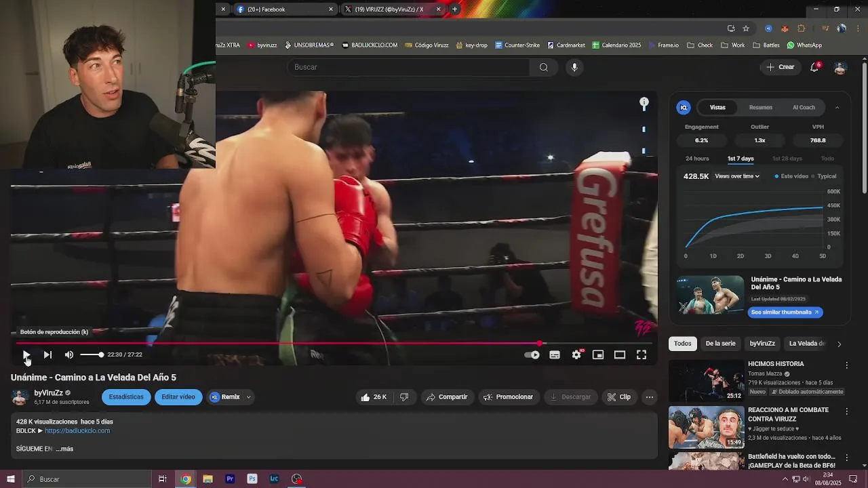Click the YouTube search magnifier button
The height and width of the screenshot is (488, 868).
pyautogui.click(x=544, y=67)
